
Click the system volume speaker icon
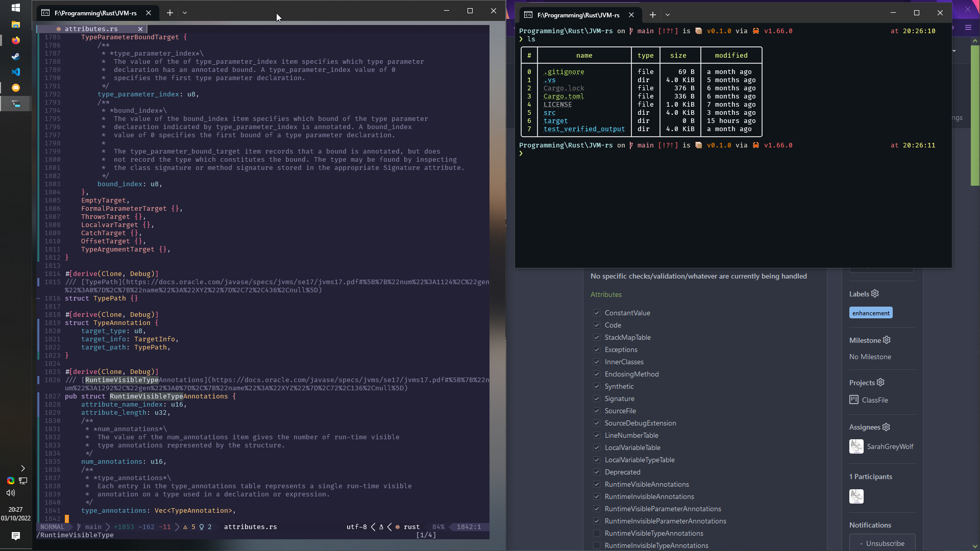11,493
